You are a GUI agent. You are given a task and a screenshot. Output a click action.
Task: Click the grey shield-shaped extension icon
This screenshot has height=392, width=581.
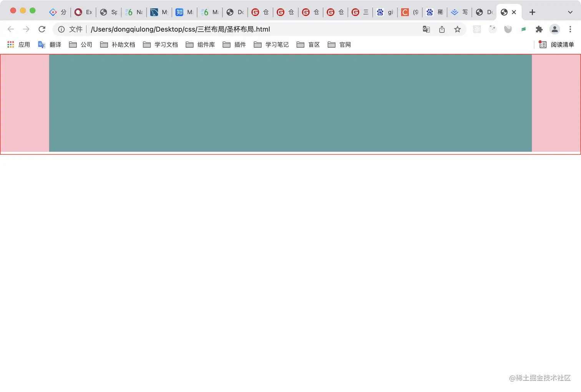pyautogui.click(x=508, y=29)
